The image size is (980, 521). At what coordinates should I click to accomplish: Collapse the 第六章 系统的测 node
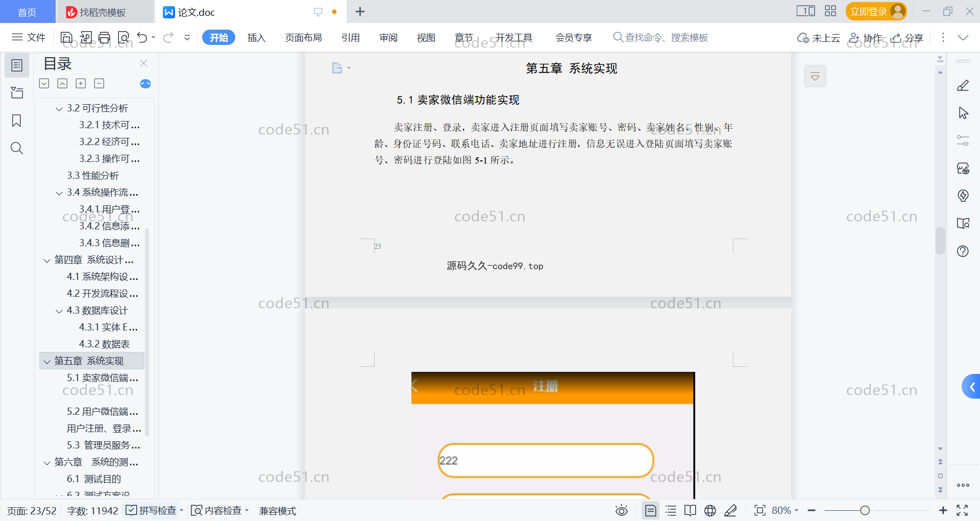(47, 462)
